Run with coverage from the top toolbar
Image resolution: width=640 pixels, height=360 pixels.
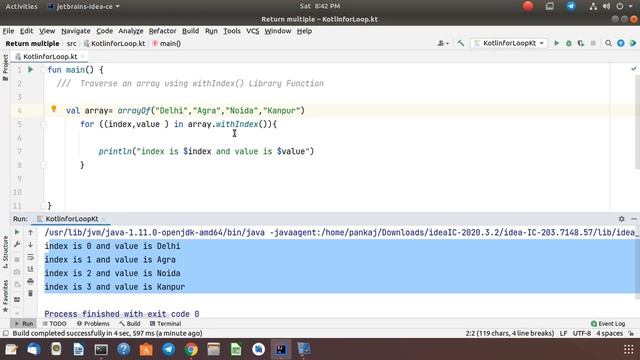[x=581, y=43]
